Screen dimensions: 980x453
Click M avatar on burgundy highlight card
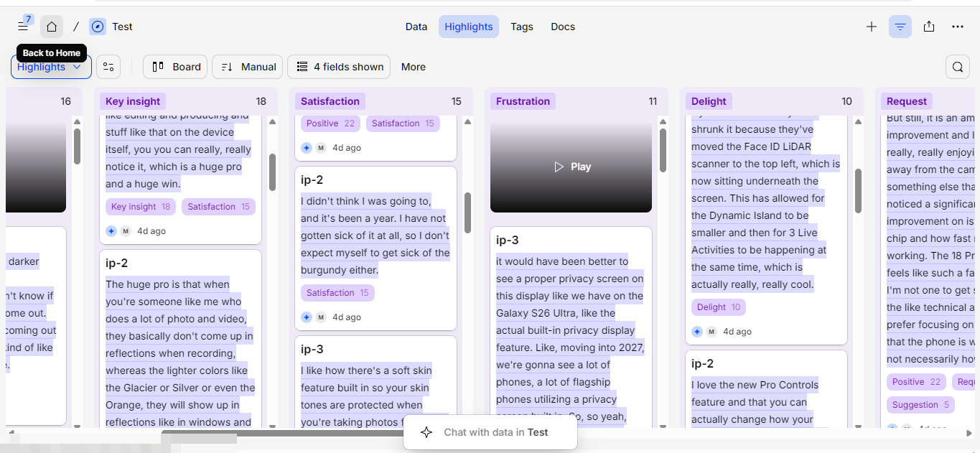coord(321,317)
